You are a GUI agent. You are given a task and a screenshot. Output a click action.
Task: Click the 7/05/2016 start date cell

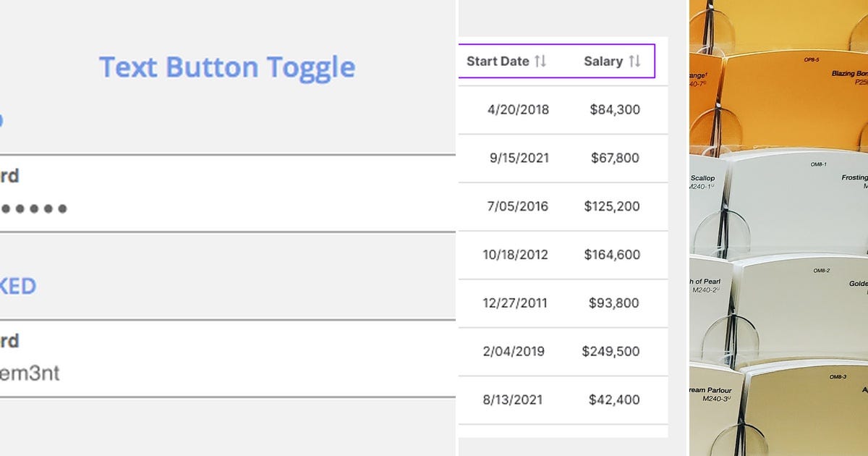[518, 206]
